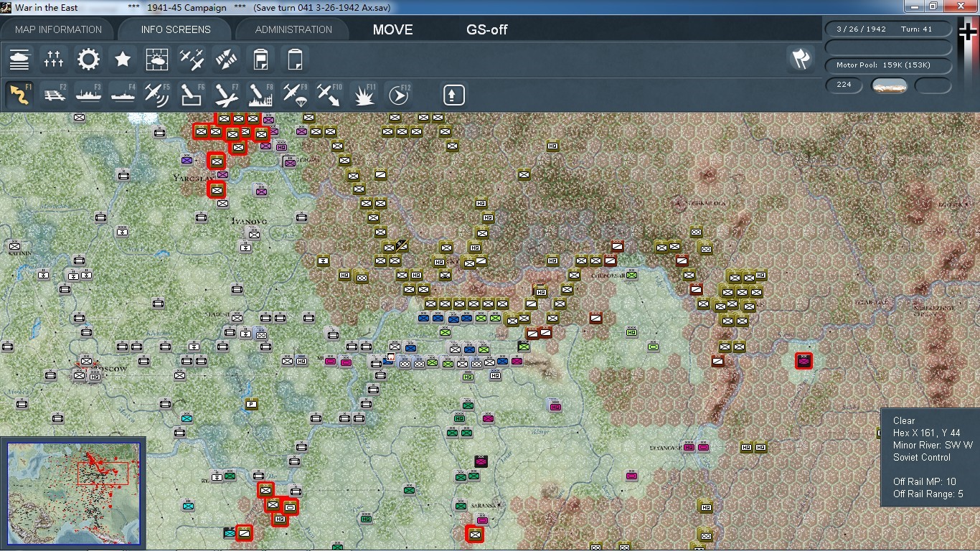
Task: Click the 224 value pill
Action: (x=844, y=85)
